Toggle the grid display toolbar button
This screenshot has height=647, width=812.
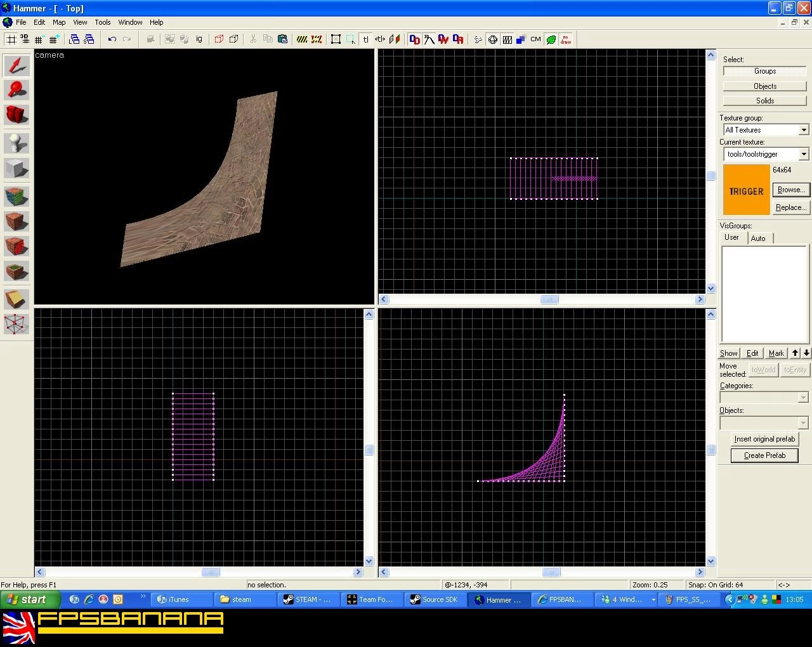(x=11, y=39)
